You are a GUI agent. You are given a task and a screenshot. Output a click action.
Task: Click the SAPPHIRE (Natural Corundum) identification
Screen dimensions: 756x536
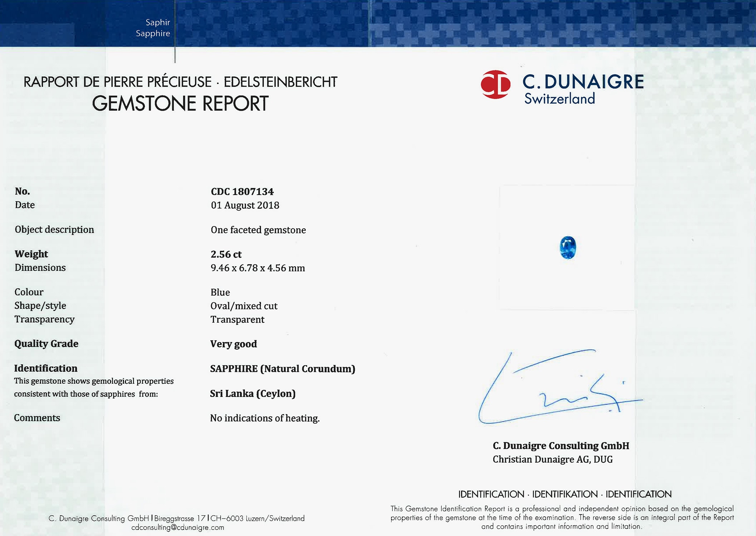click(x=283, y=369)
